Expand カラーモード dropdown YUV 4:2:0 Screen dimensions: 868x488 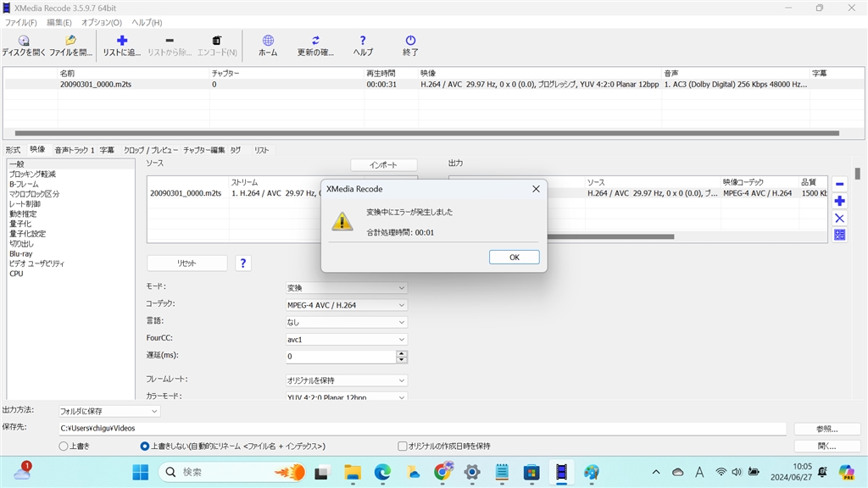(347, 396)
